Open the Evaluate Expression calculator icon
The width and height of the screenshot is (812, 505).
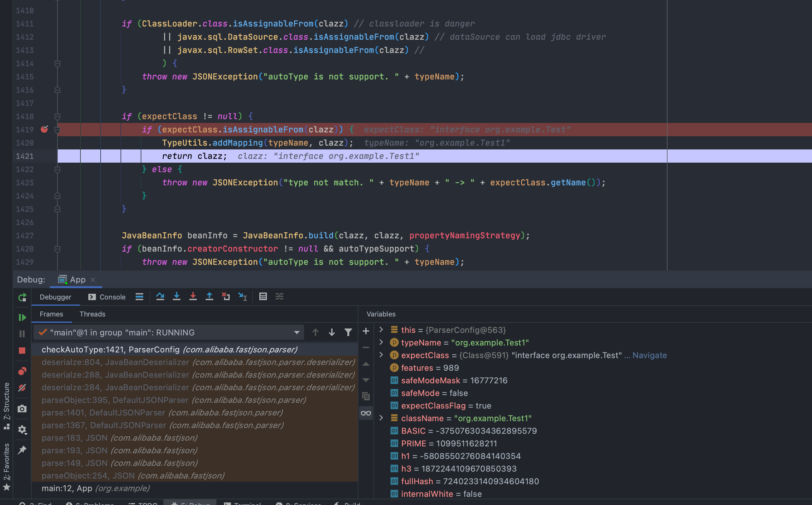(263, 297)
